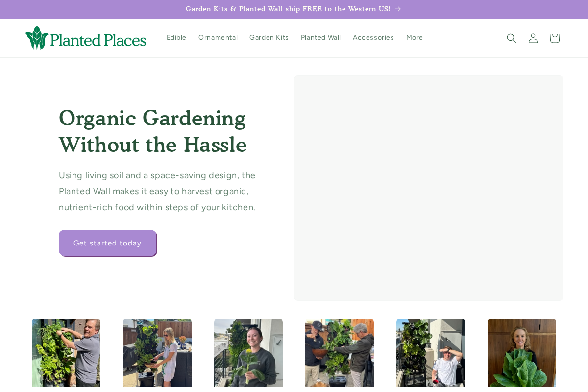Navigate to the Ornamental section
The height and width of the screenshot is (392, 588).
pyautogui.click(x=218, y=37)
